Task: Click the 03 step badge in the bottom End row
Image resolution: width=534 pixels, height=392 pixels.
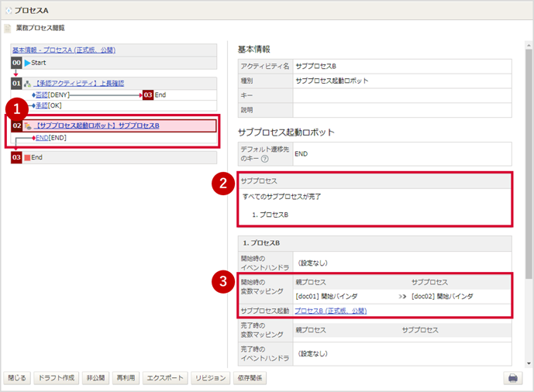Action: tap(16, 157)
